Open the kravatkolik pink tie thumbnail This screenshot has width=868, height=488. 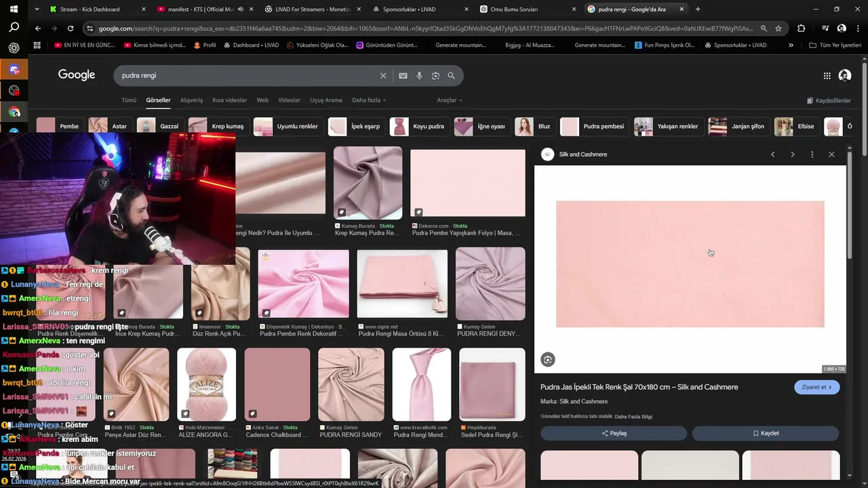[x=421, y=384]
